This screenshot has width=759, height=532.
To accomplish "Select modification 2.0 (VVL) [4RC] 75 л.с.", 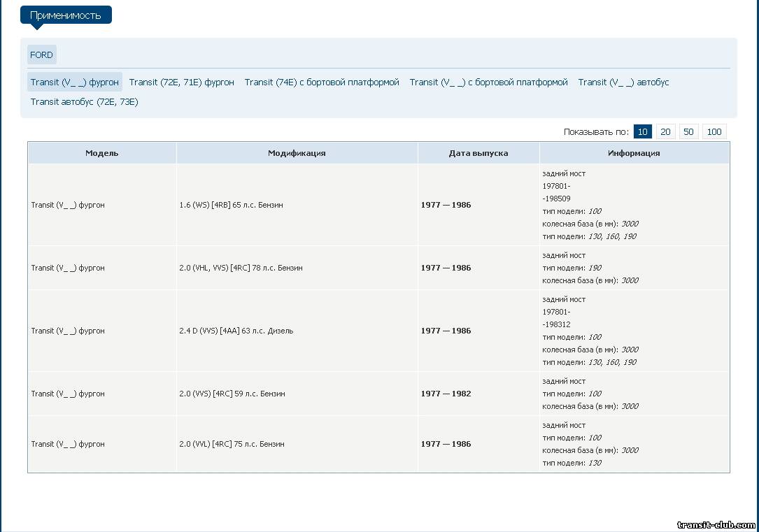I will [x=232, y=444].
